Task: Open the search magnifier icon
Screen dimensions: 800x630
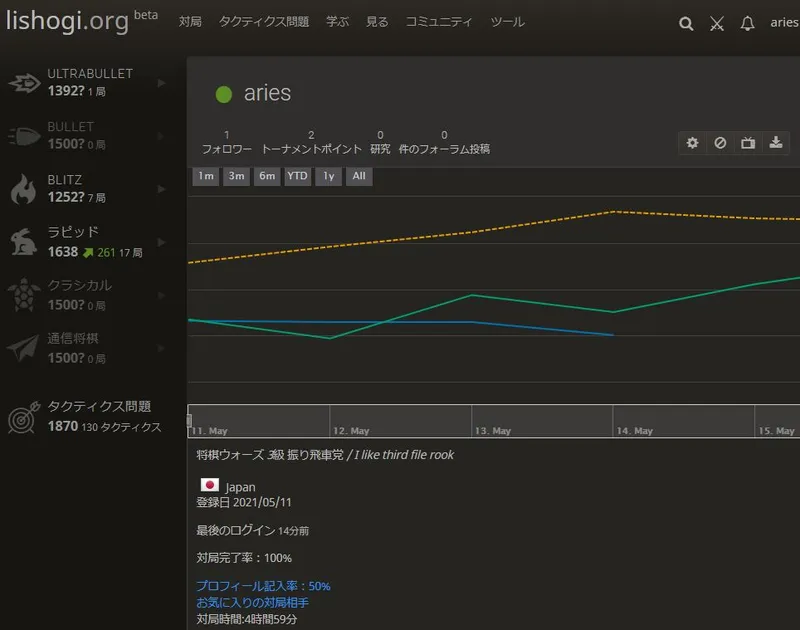Action: 686,23
